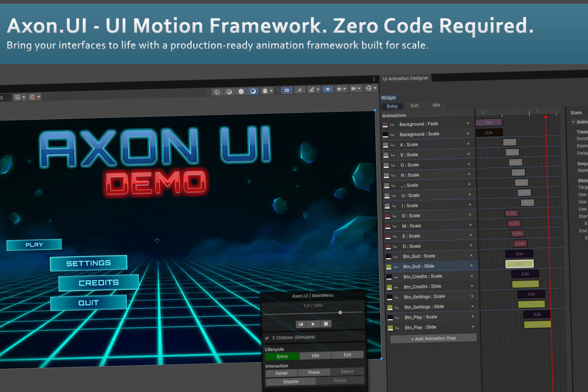Click the Btn_Quit : Slide color swatch
The width and height of the screenshot is (588, 392).
pos(389,267)
